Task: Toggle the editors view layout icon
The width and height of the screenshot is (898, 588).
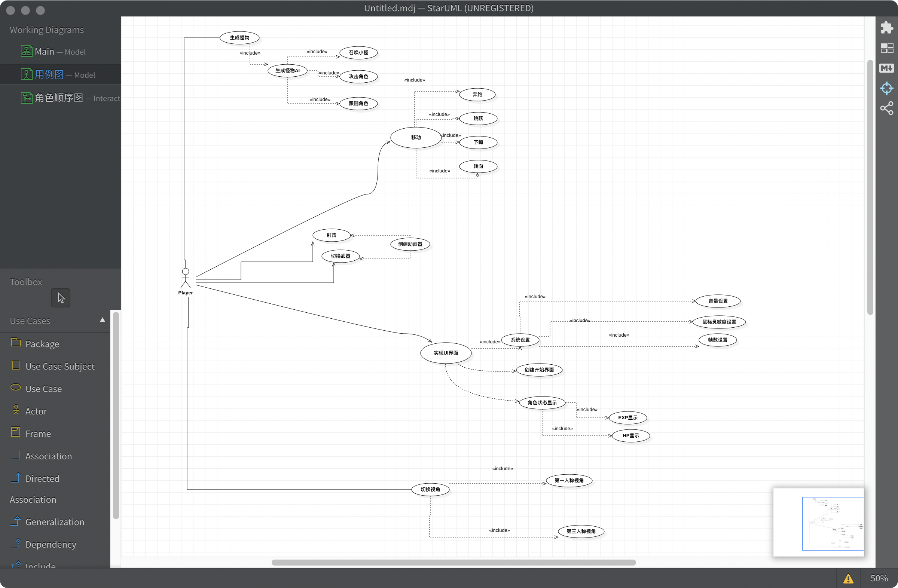Action: click(886, 48)
